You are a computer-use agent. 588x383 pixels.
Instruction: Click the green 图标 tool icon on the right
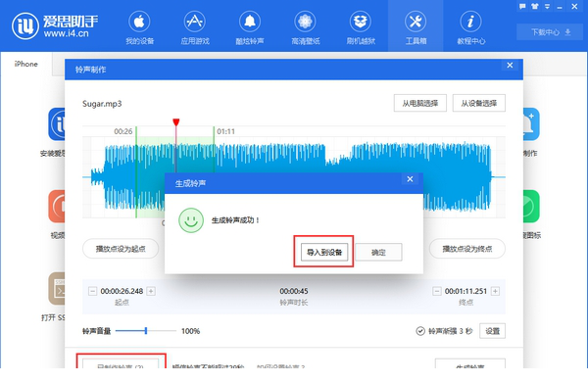pos(531,207)
